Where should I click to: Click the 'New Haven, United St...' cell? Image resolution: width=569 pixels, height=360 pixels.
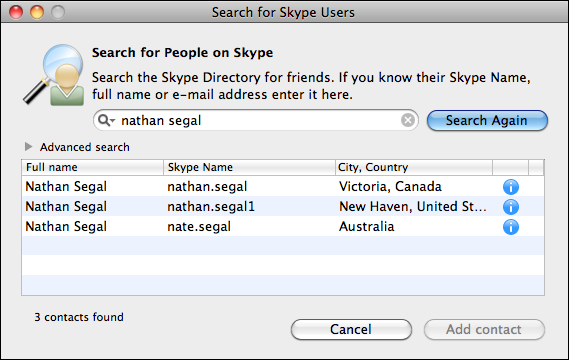412,206
